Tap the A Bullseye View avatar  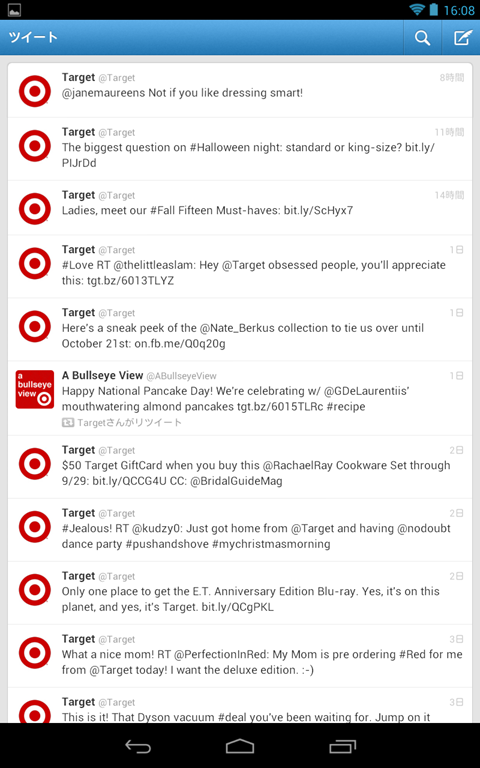tap(35, 389)
